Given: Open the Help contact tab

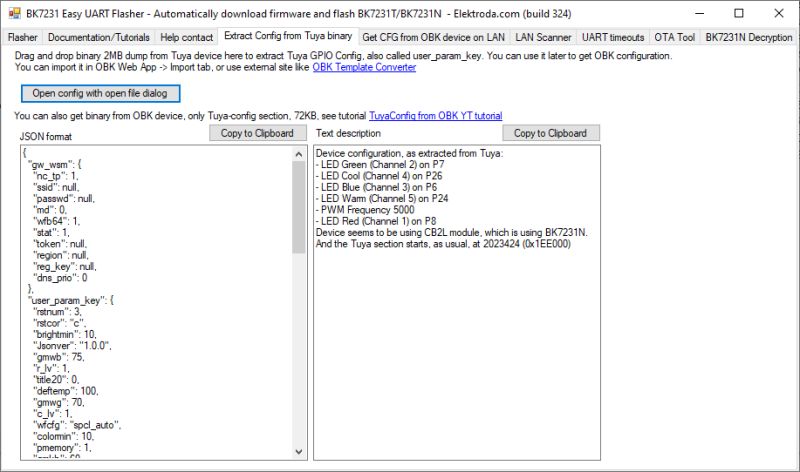Looking at the screenshot, I should tap(186, 37).
